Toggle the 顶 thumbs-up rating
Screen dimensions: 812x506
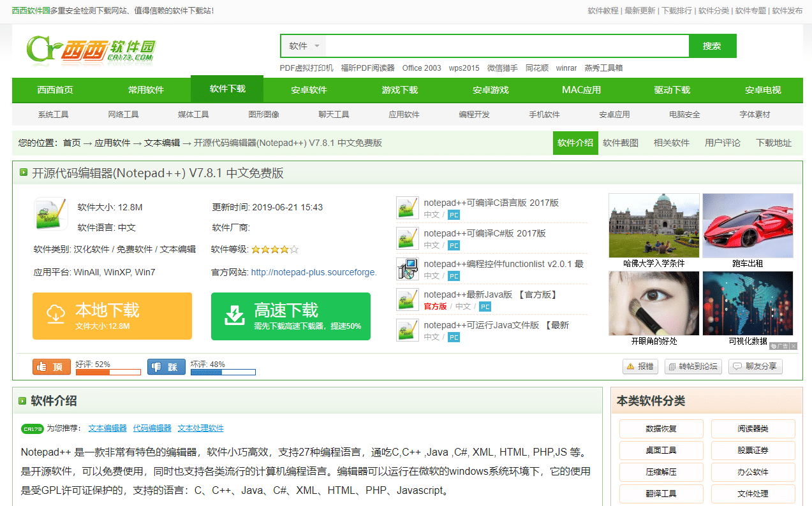pos(51,366)
